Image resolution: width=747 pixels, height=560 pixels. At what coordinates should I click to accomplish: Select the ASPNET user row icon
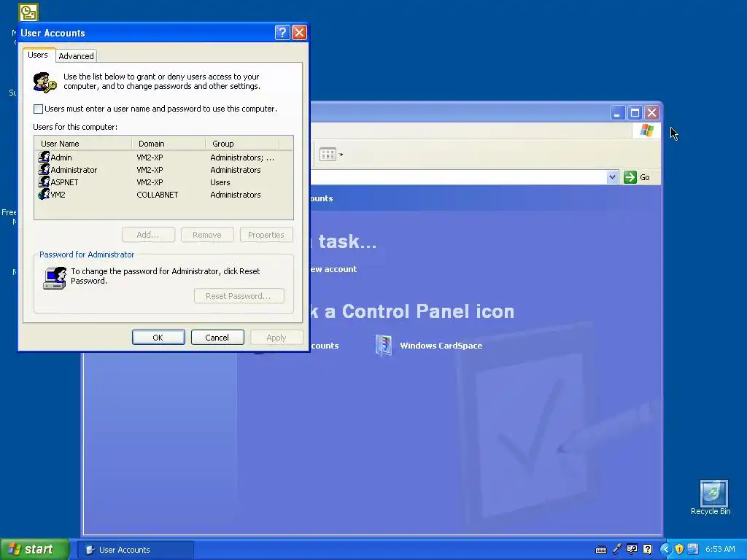[44, 182]
